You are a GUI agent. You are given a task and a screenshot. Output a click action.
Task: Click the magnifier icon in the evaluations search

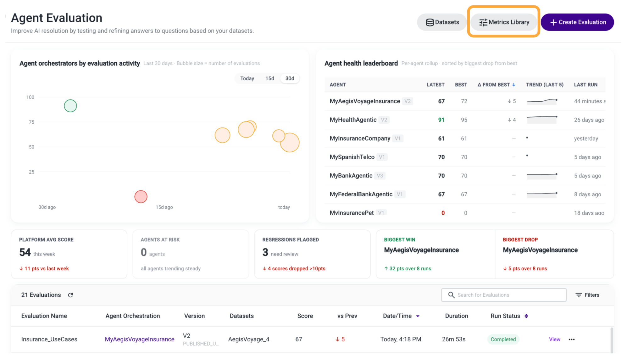[x=451, y=295]
